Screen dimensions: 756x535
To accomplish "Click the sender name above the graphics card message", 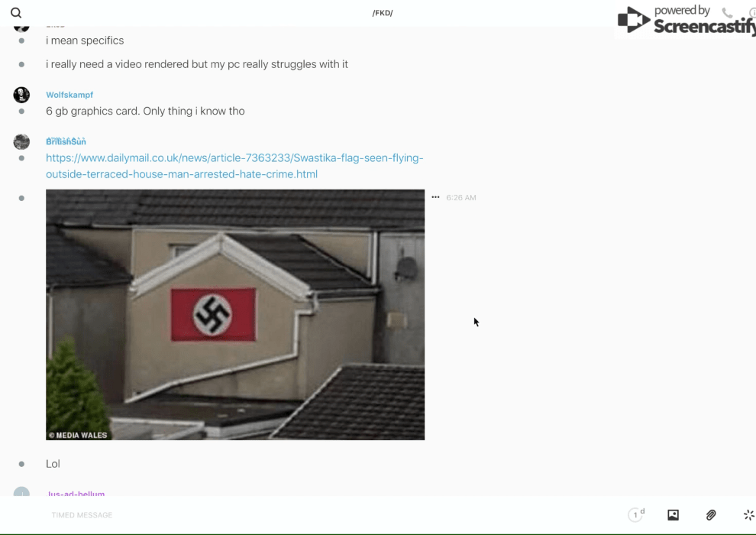I will coord(69,95).
